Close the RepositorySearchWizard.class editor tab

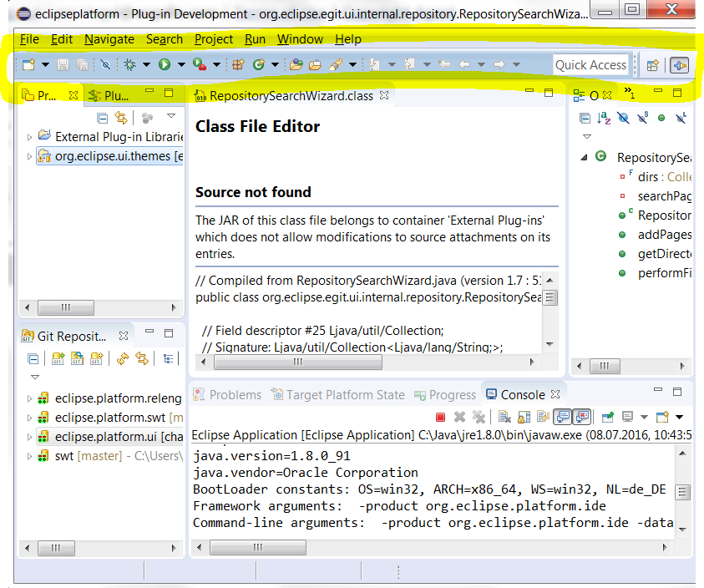click(x=384, y=95)
